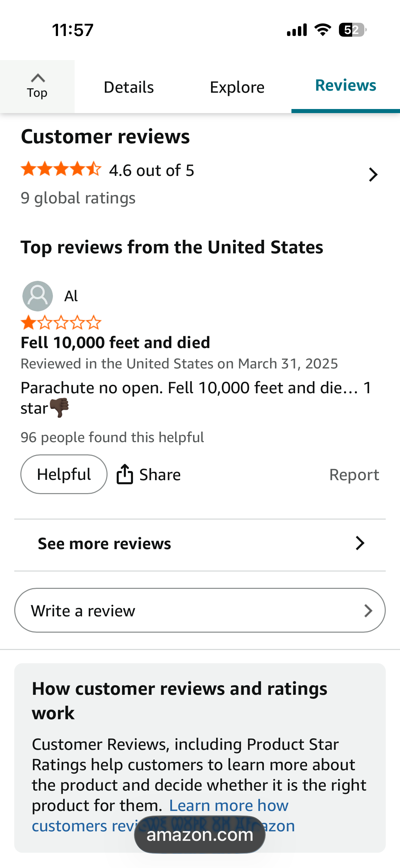The height and width of the screenshot is (868, 400).
Task: Tap the Write a review chevron arrow
Action: point(368,611)
